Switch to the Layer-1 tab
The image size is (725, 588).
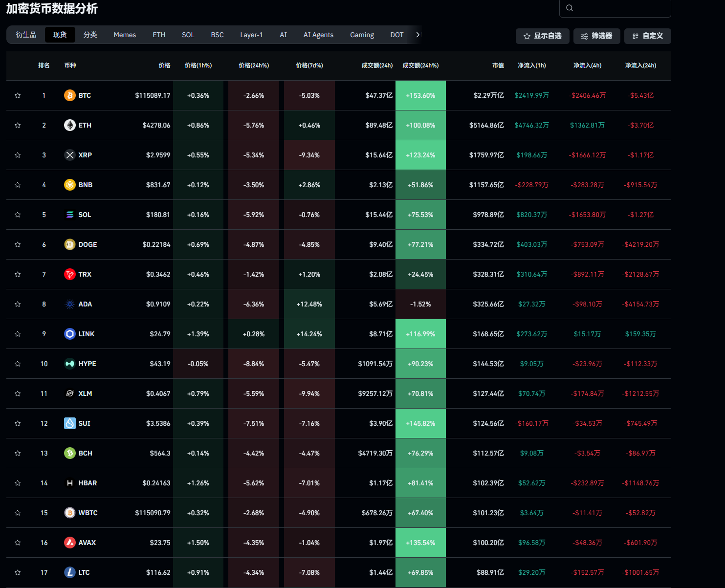pyautogui.click(x=251, y=35)
